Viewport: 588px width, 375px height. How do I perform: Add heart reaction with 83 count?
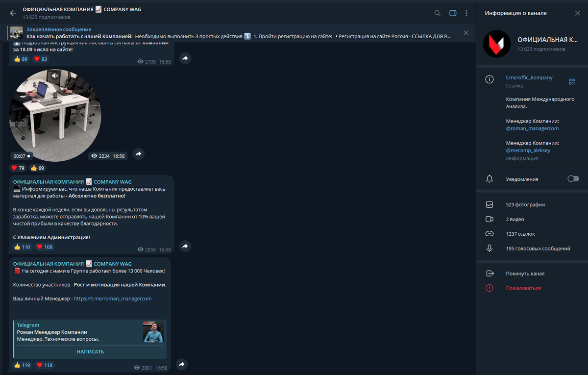coord(41,59)
